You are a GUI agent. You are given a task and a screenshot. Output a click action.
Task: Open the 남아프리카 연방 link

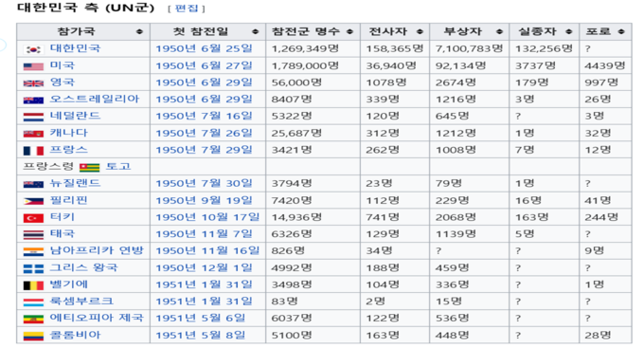(x=97, y=250)
